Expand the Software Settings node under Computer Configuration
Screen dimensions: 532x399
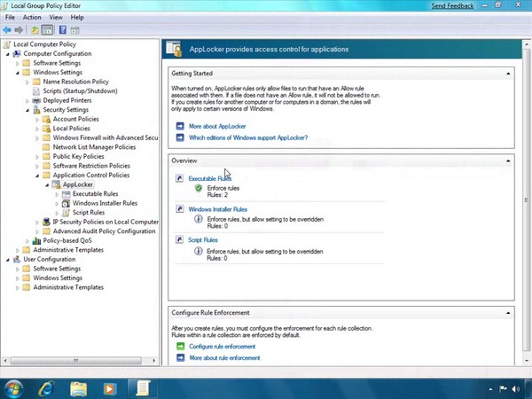click(18, 63)
